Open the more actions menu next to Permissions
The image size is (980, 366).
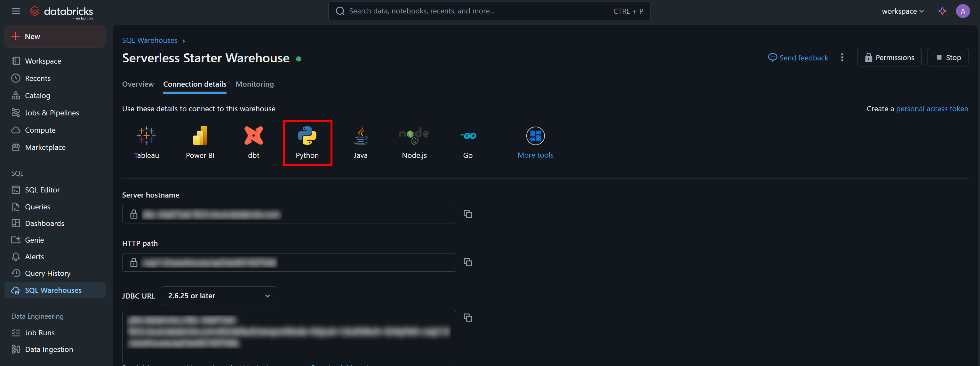842,58
